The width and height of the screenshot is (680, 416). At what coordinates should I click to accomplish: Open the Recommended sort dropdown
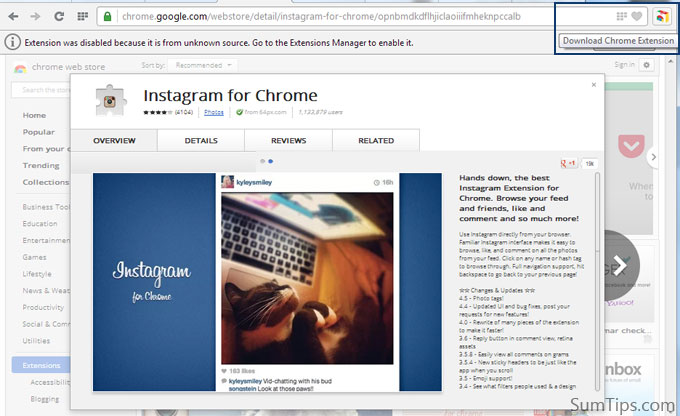[203, 66]
